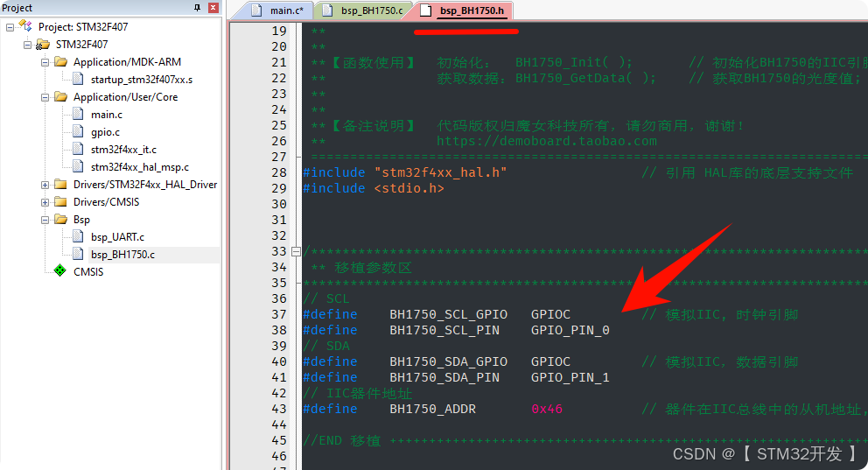This screenshot has height=470, width=868.
Task: Click the document icon on bsp_BH1750.c tab
Action: (327, 10)
